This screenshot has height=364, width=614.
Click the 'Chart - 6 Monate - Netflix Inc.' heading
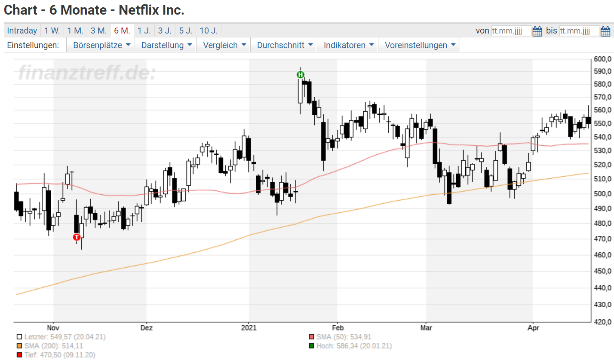[x=94, y=10]
